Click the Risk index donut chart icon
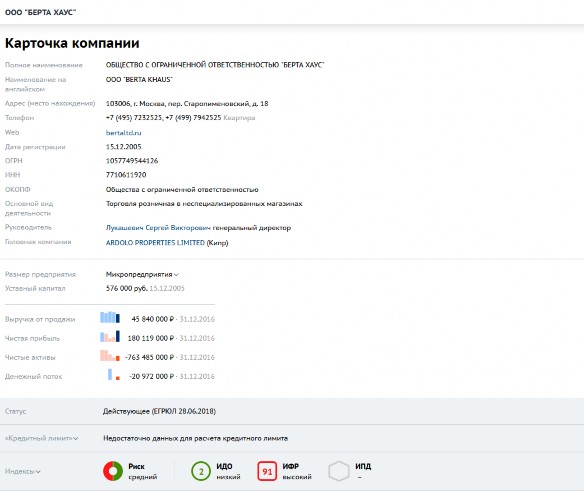 click(x=113, y=471)
